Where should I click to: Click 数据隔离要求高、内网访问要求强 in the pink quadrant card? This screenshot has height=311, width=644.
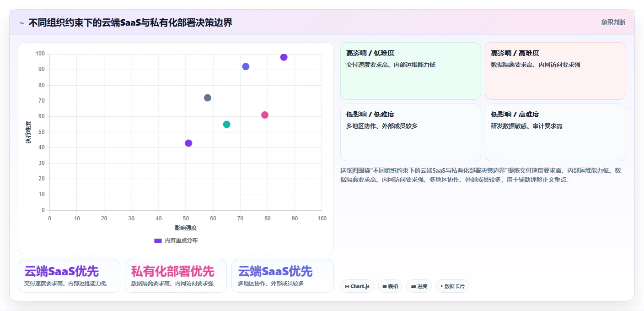click(536, 65)
